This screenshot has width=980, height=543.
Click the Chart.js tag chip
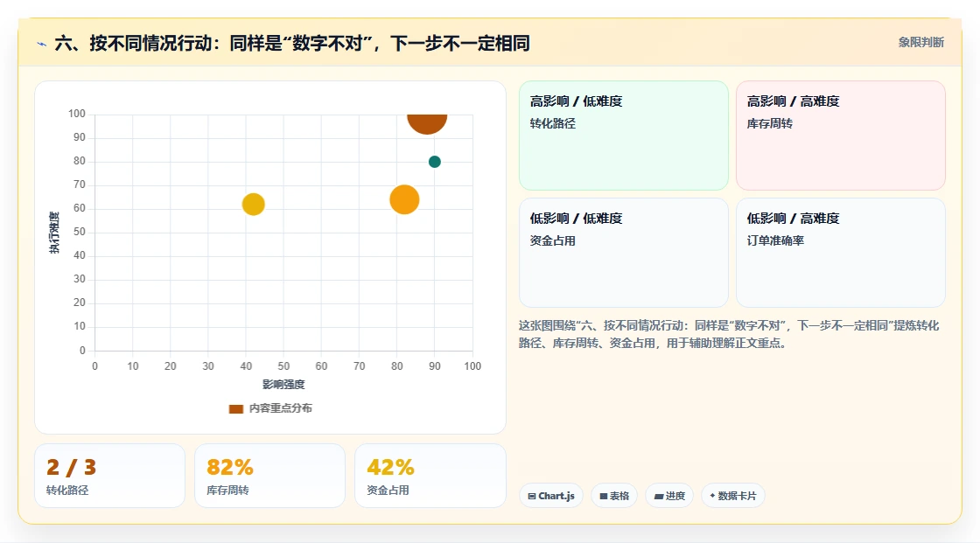551,496
